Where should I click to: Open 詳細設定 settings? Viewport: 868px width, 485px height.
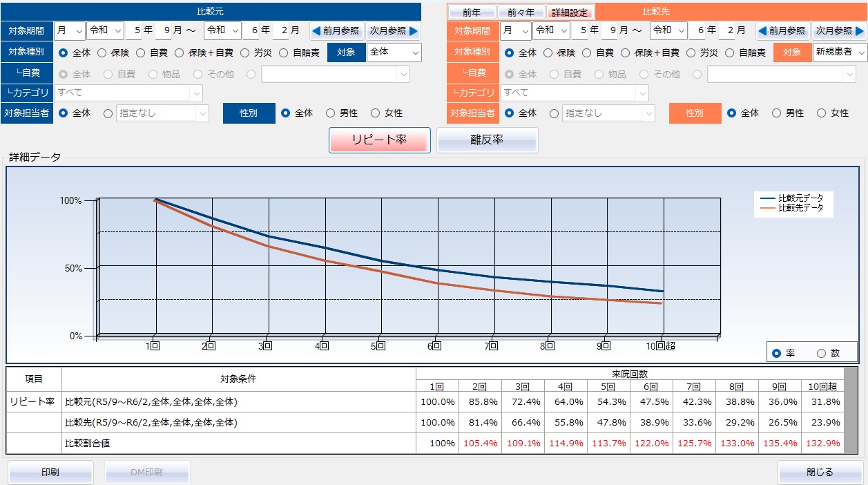tap(570, 12)
